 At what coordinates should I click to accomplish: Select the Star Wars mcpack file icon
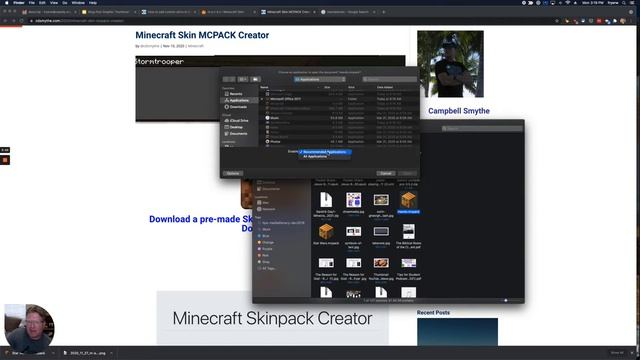coord(326,232)
